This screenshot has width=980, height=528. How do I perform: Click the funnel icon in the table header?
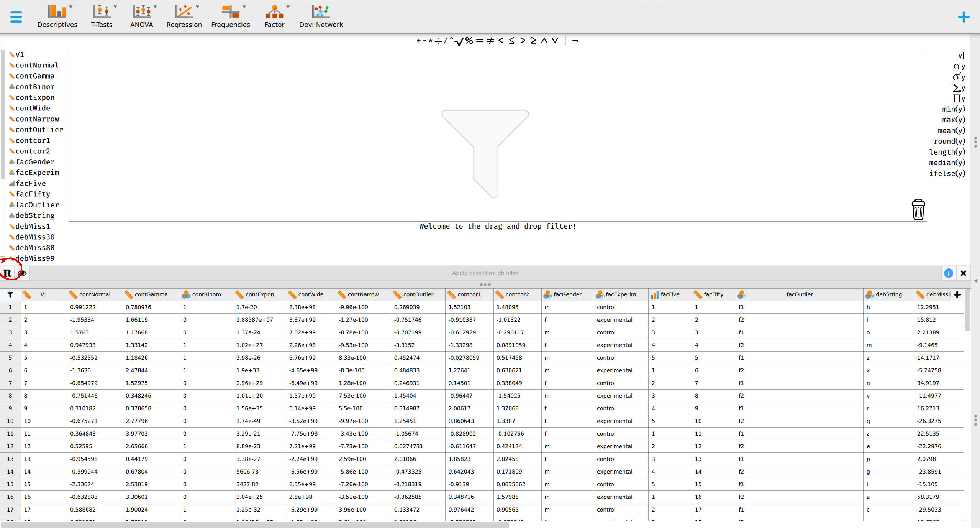pos(10,294)
